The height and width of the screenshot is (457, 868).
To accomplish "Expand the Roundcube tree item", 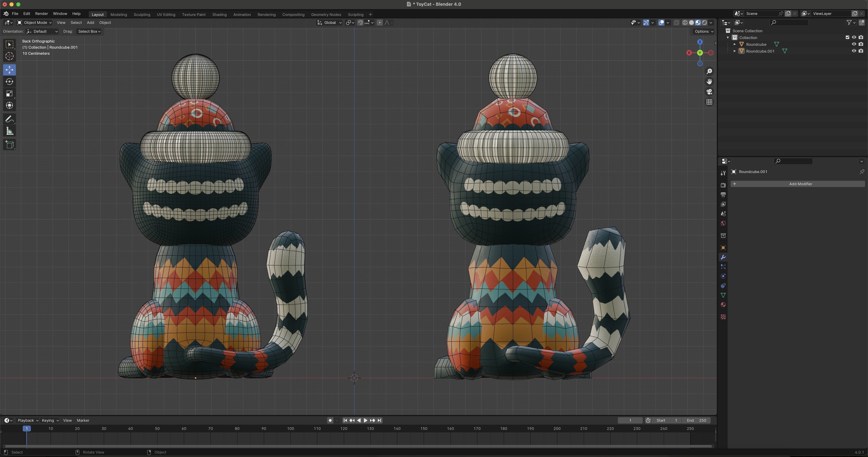I will point(735,44).
